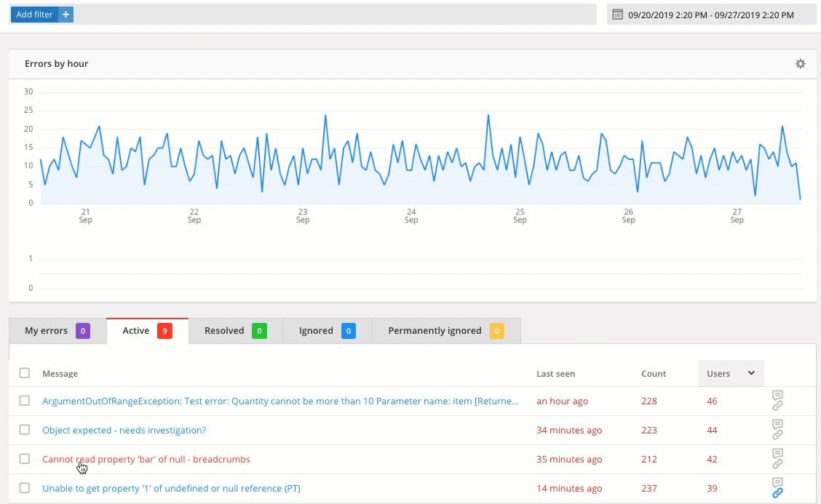
Task: Click the users value 42
Action: click(712, 459)
